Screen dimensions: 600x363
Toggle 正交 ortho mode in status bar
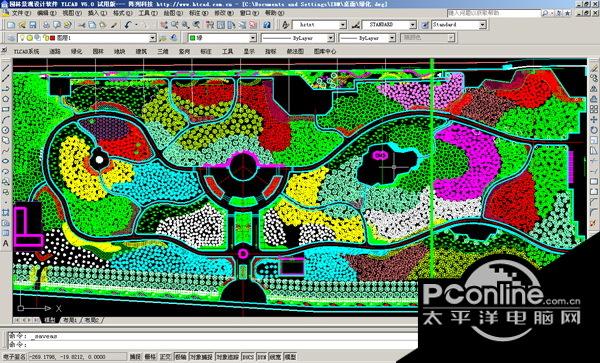click(165, 356)
